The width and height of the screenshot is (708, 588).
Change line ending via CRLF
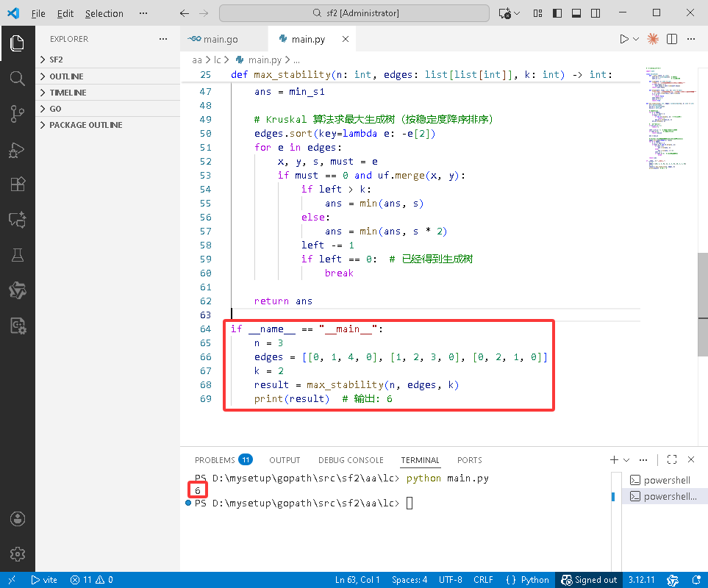(483, 580)
